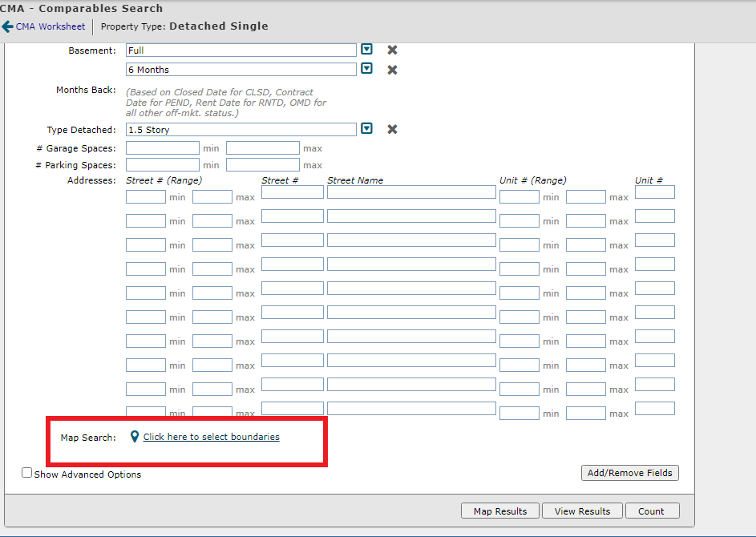Screen dimensions: 756x537
Task: Clear the Basement field with X icon
Action: pyautogui.click(x=393, y=50)
